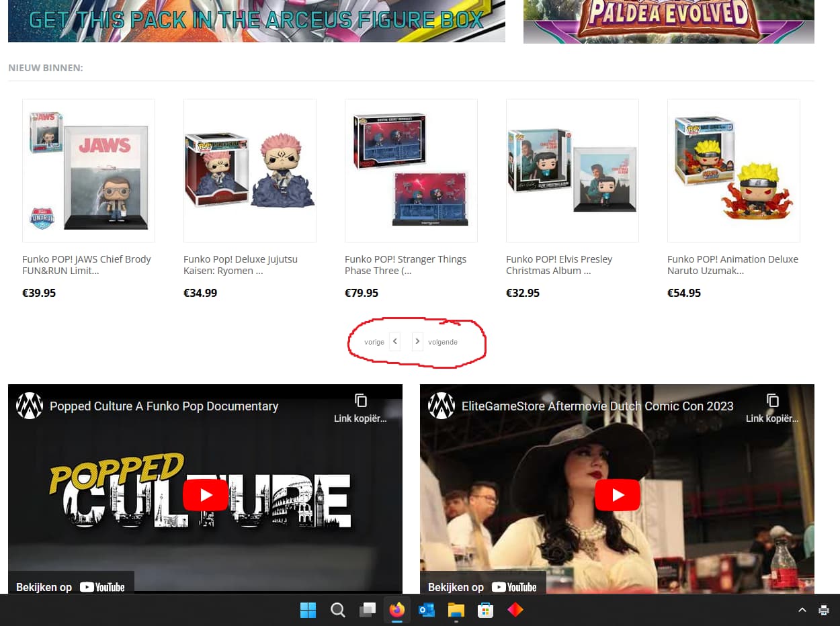
Task: Open File Explorer from the taskbar
Action: click(x=456, y=610)
